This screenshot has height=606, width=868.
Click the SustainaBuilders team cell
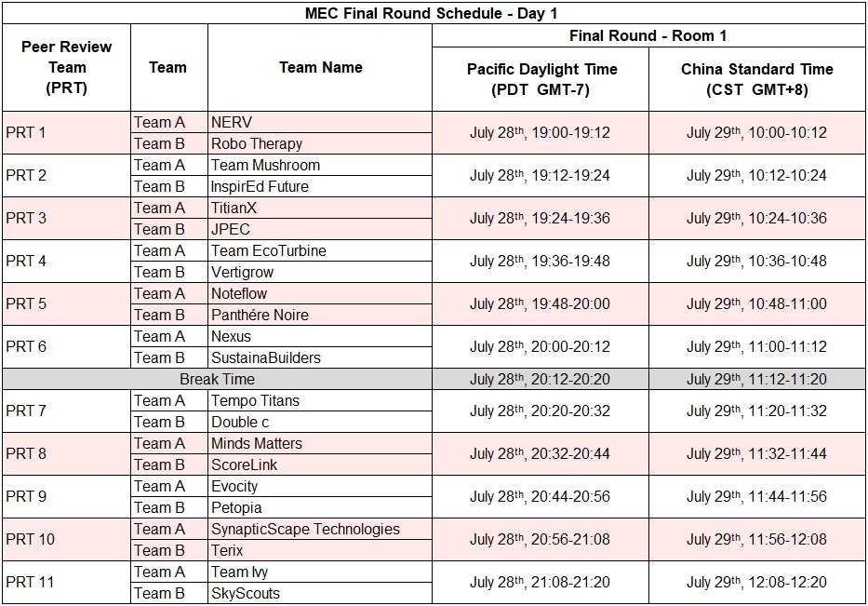coord(266,357)
